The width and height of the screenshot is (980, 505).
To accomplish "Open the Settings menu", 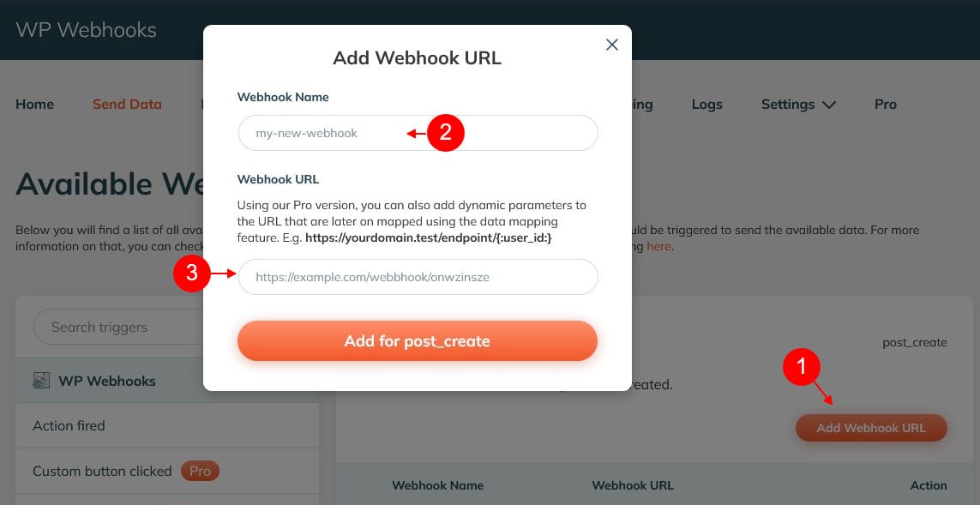I will pyautogui.click(x=798, y=105).
